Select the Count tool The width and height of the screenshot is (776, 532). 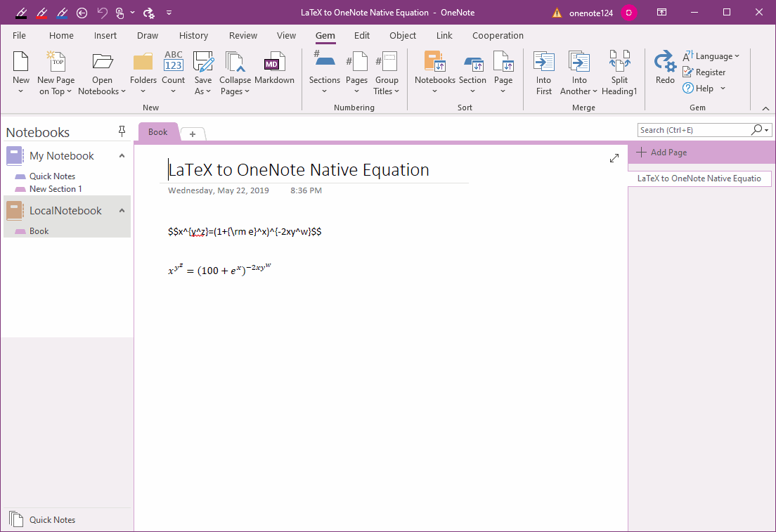coord(173,70)
